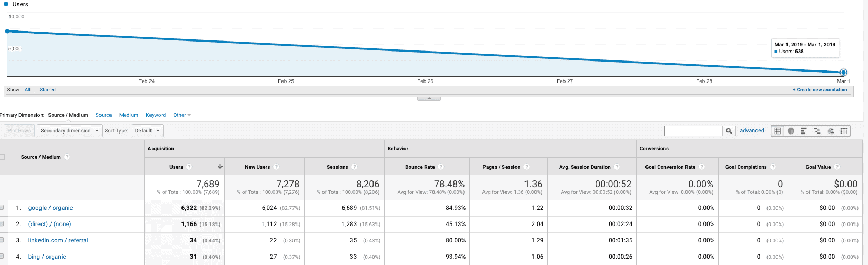Switch to the Comparison view icon
The height and width of the screenshot is (265, 868).
(x=817, y=131)
